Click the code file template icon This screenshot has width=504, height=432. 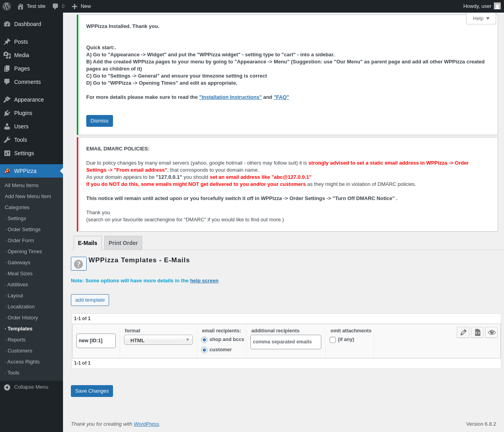[477, 332]
